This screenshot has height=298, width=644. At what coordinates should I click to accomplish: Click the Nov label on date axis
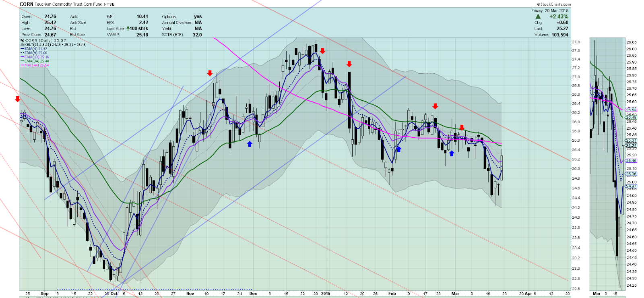click(190, 294)
